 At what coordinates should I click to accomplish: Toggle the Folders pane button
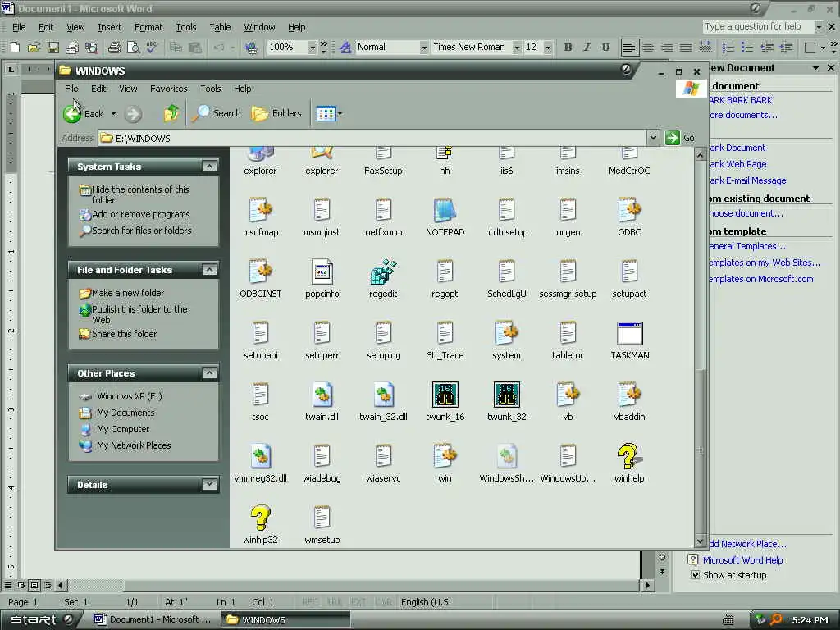point(276,113)
